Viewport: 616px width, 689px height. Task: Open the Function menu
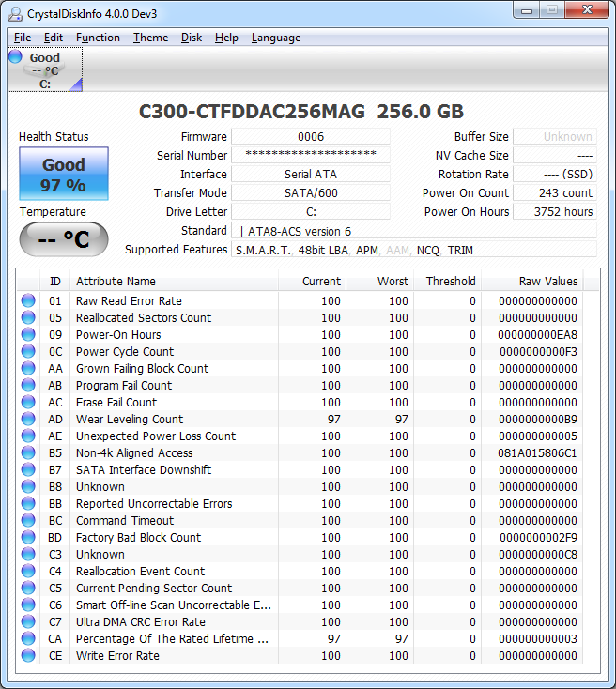(x=98, y=38)
